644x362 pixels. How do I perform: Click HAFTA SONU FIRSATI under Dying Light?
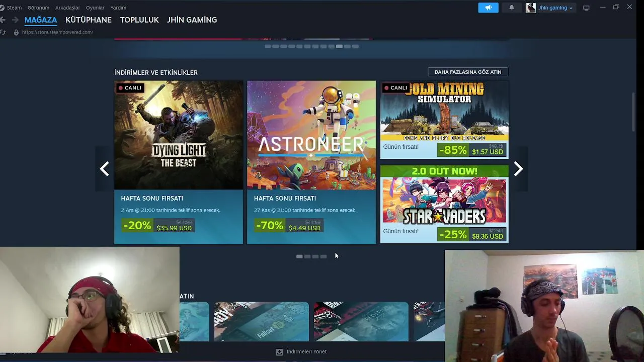(152, 199)
